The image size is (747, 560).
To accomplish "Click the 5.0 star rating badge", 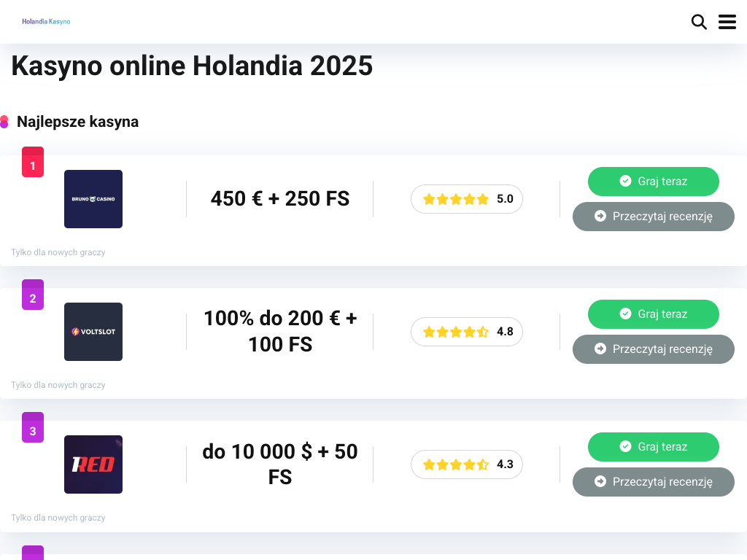I will (467, 199).
